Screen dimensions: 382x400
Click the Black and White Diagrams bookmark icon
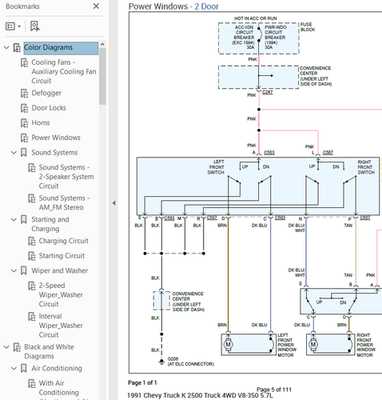[17, 347]
